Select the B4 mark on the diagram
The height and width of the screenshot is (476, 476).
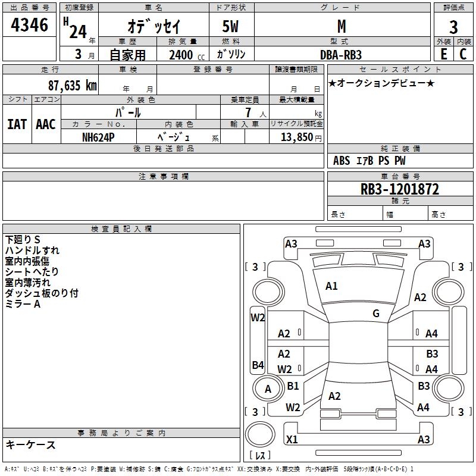click(x=258, y=365)
